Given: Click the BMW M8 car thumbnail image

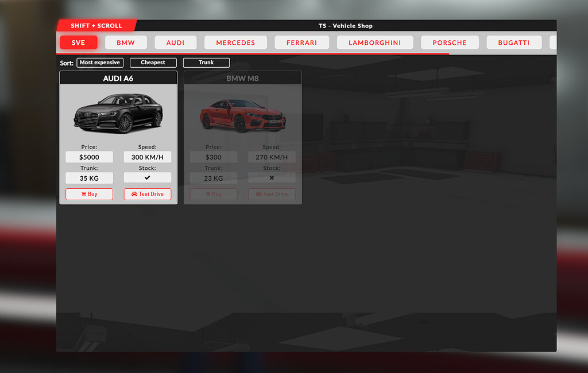Looking at the screenshot, I should pos(242,115).
